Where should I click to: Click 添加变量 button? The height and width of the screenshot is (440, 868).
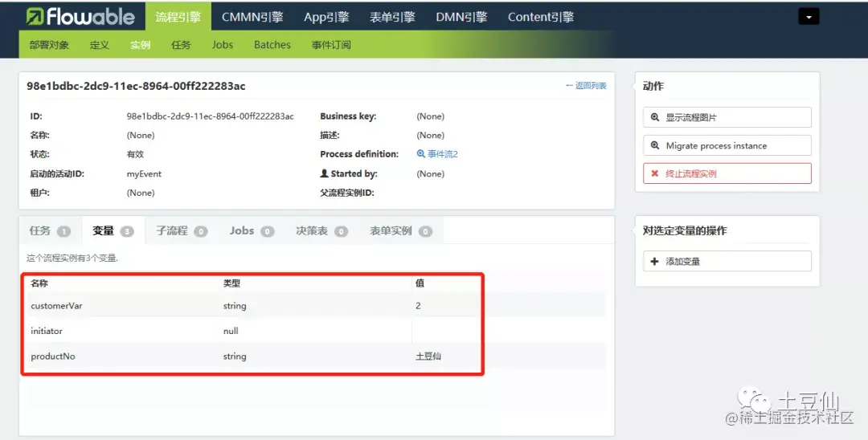point(727,262)
